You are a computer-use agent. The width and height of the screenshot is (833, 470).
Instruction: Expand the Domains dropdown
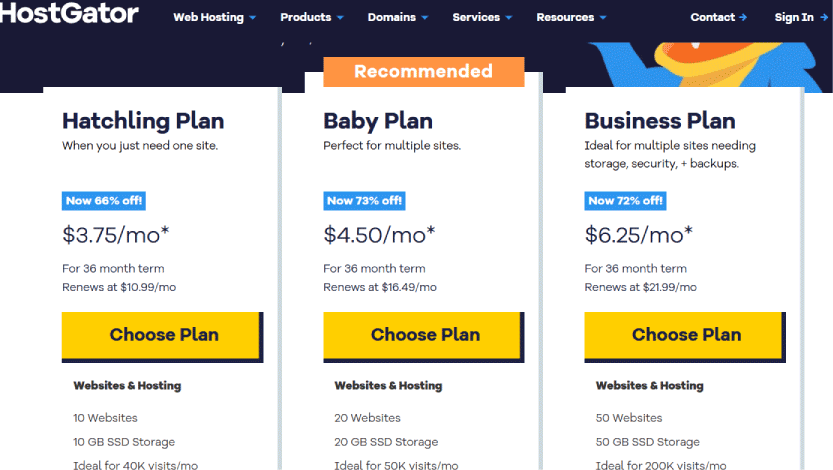click(x=398, y=18)
